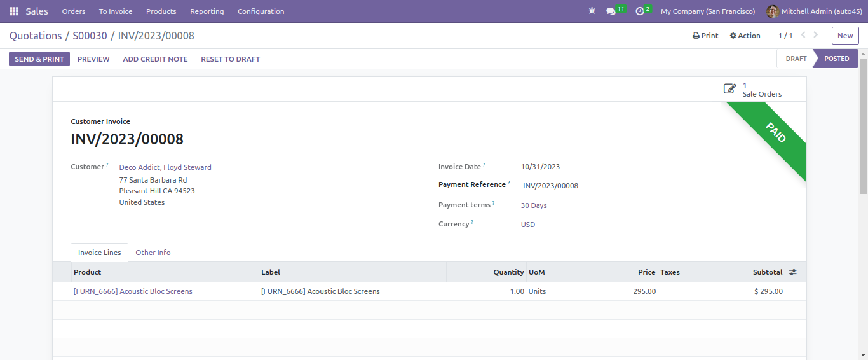Open S00030 breadcrumb link
The image size is (868, 360).
pos(90,36)
